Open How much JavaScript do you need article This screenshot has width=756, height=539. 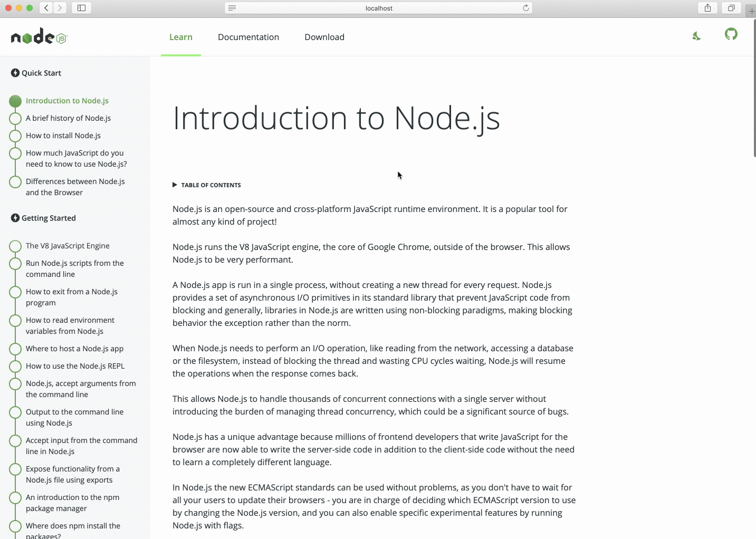pos(76,158)
